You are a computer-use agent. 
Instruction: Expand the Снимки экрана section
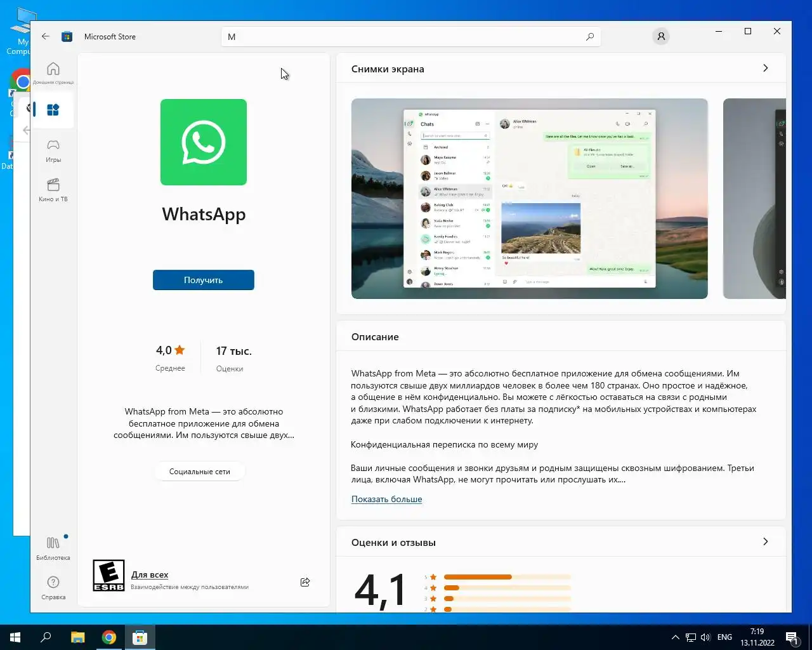765,68
